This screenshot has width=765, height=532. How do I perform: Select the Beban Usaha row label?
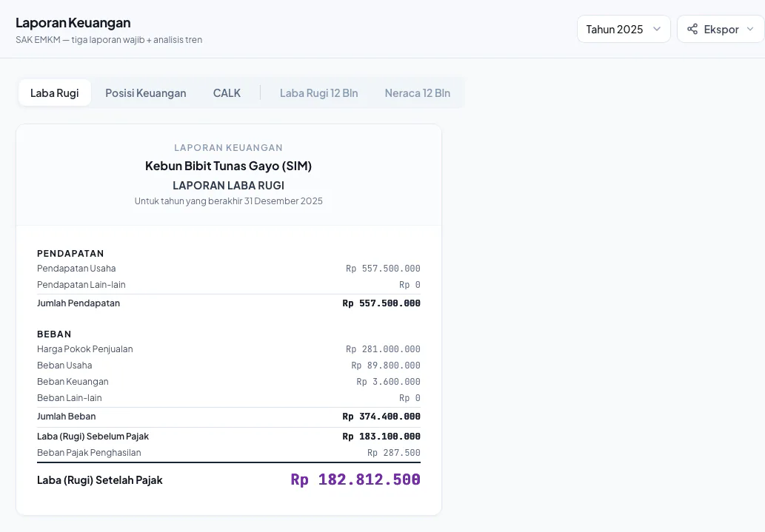click(x=64, y=366)
